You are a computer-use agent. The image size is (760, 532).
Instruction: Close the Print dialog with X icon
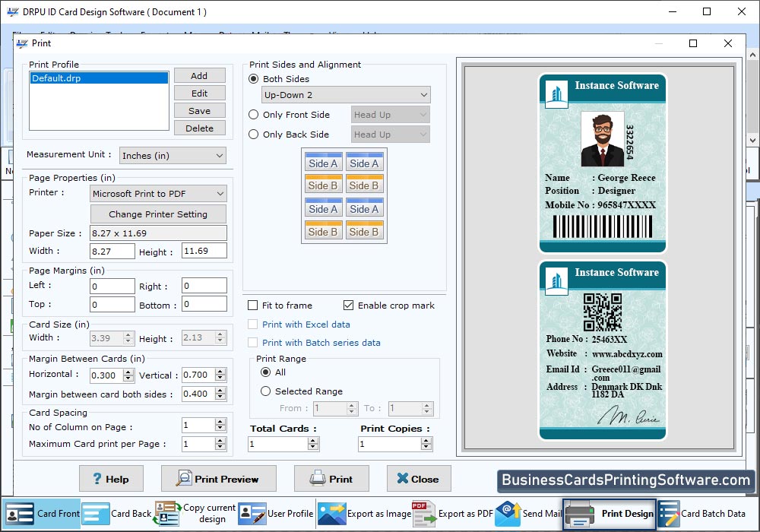[727, 43]
